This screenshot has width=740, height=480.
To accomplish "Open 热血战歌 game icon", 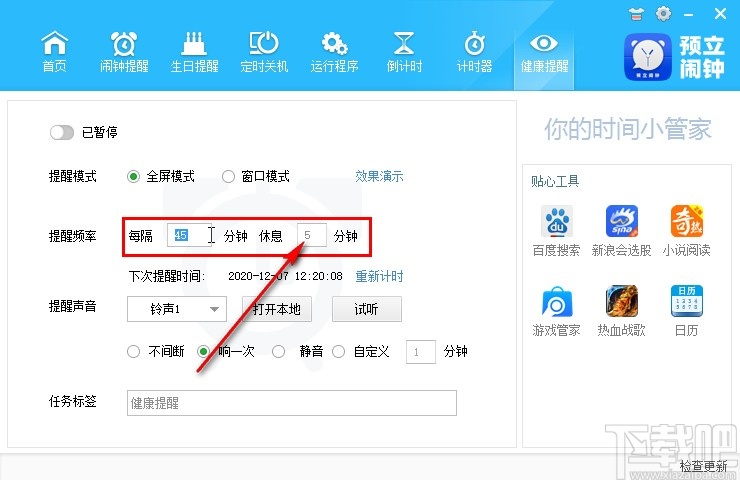I will click(x=622, y=311).
